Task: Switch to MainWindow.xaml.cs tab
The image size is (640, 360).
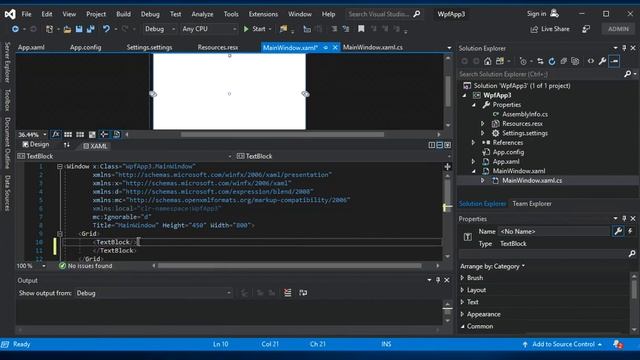Action: coord(373,47)
